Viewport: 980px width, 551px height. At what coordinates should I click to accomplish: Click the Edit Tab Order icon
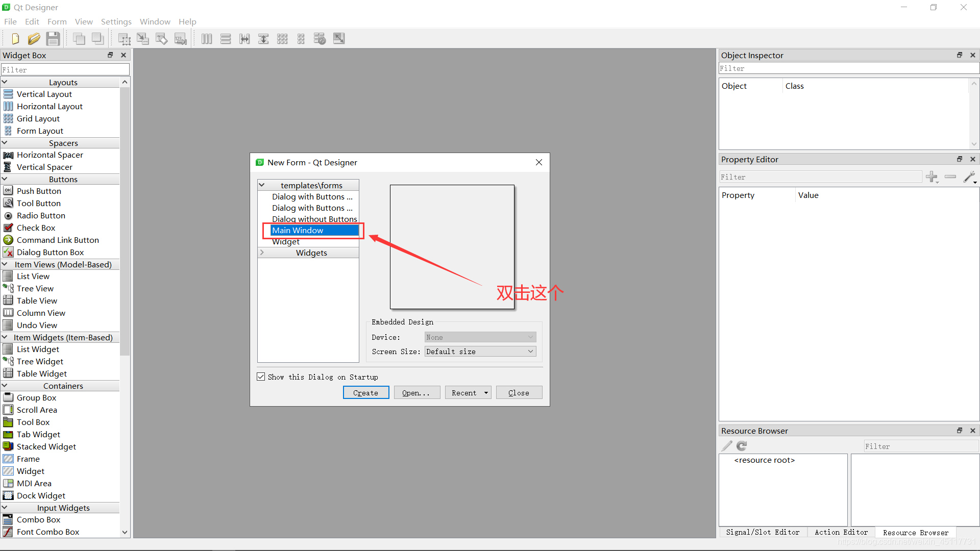(181, 39)
